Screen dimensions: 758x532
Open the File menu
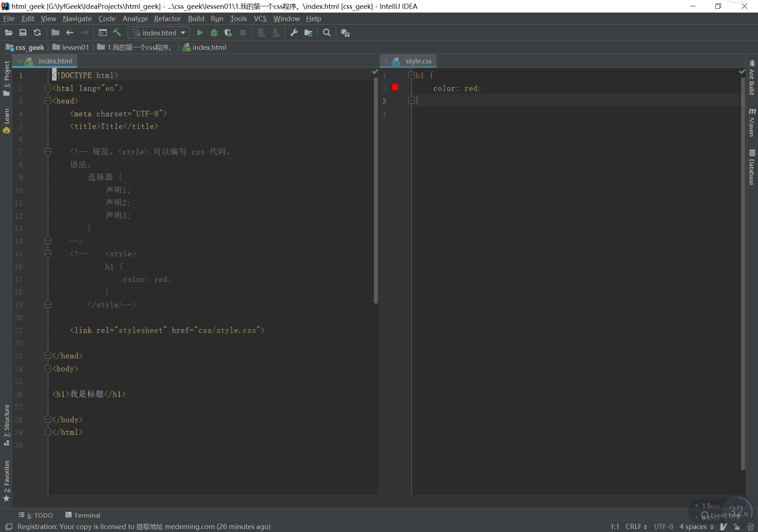pos(9,18)
